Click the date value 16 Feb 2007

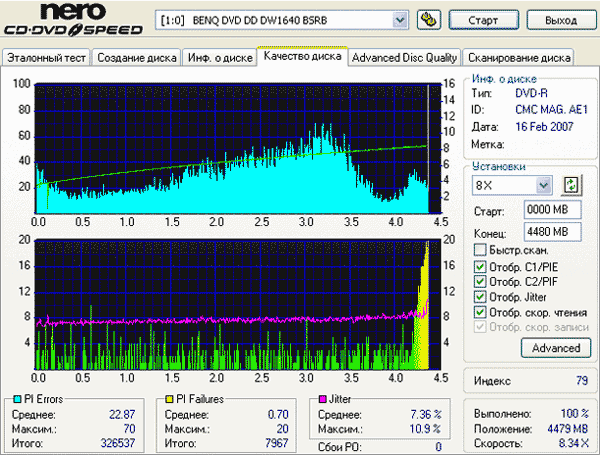[x=544, y=127]
